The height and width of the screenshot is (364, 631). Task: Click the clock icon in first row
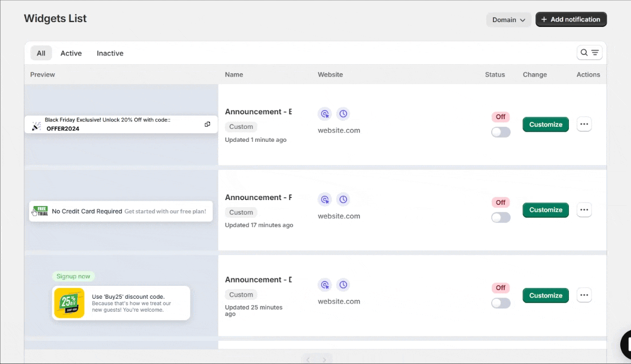pos(343,114)
